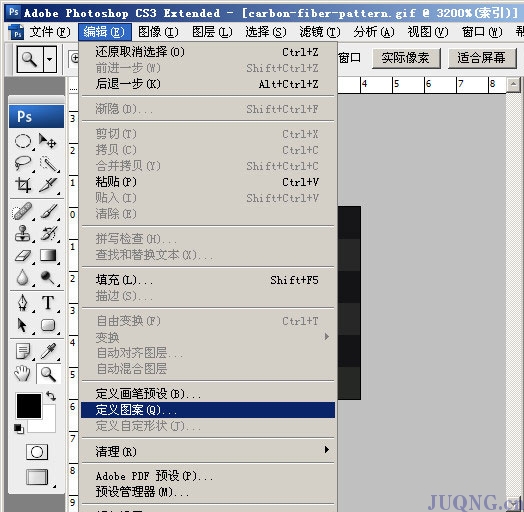Choose 定义画笔预设(B)... entry

[x=208, y=394]
